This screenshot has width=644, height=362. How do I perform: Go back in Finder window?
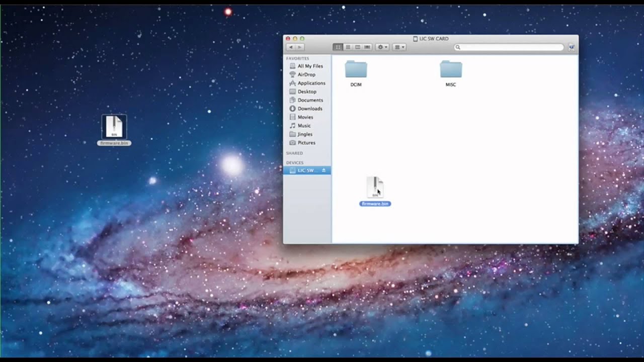click(291, 47)
